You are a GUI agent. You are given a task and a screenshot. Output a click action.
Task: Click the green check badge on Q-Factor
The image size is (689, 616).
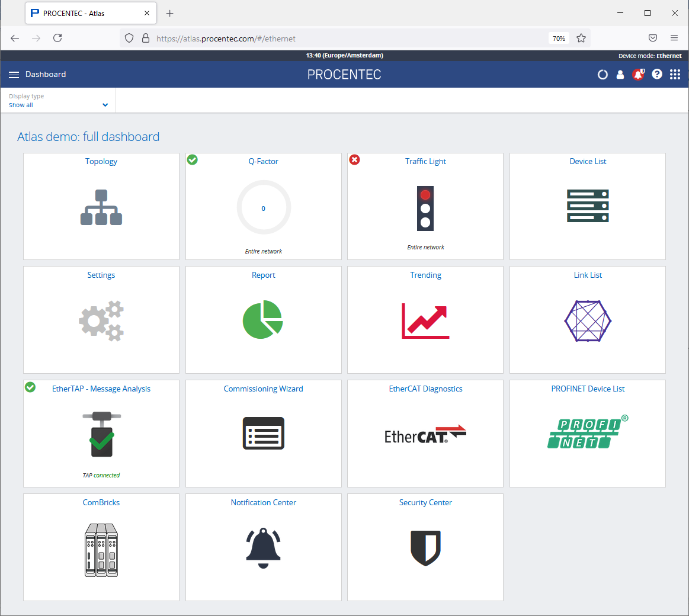coord(193,159)
